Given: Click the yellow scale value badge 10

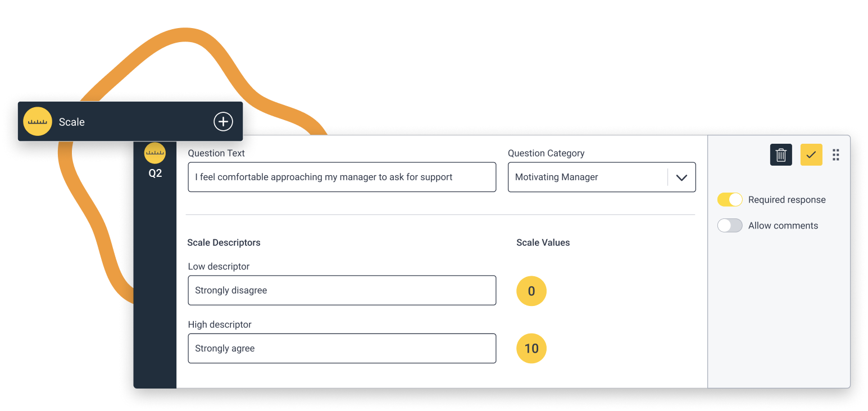Looking at the screenshot, I should (x=531, y=348).
